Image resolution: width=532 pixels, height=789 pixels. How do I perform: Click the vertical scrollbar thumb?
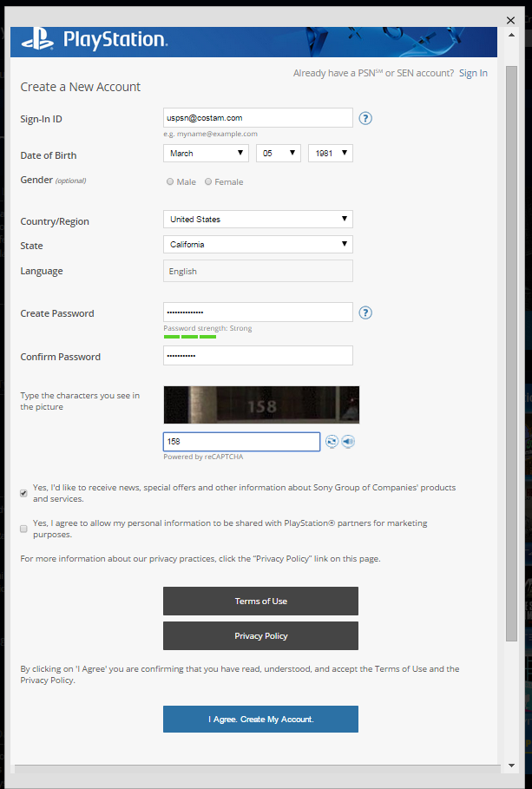(x=511, y=353)
